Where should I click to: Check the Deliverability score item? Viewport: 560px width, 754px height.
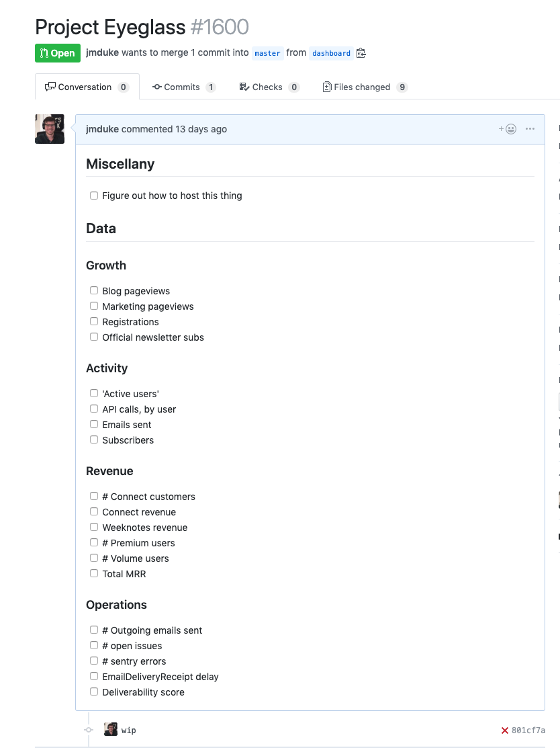pyautogui.click(x=94, y=692)
